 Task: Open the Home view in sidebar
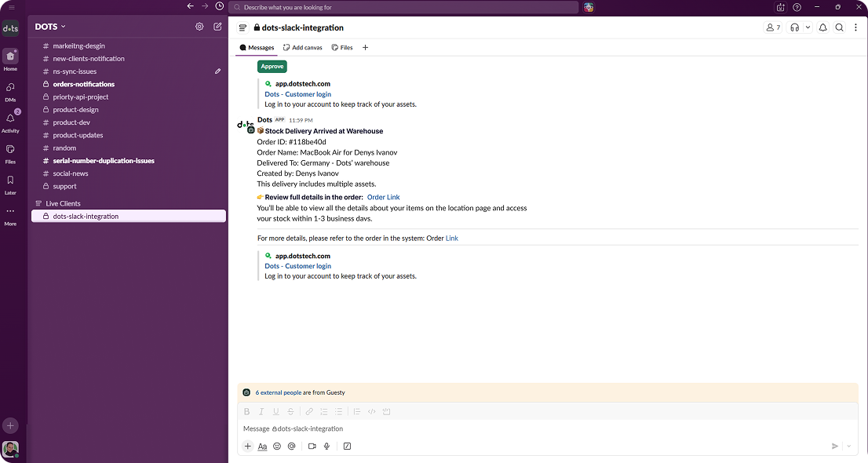[10, 60]
